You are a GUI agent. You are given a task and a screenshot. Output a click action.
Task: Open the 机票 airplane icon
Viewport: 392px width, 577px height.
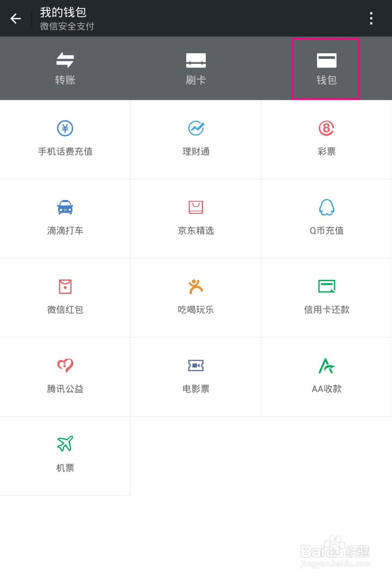(x=65, y=444)
